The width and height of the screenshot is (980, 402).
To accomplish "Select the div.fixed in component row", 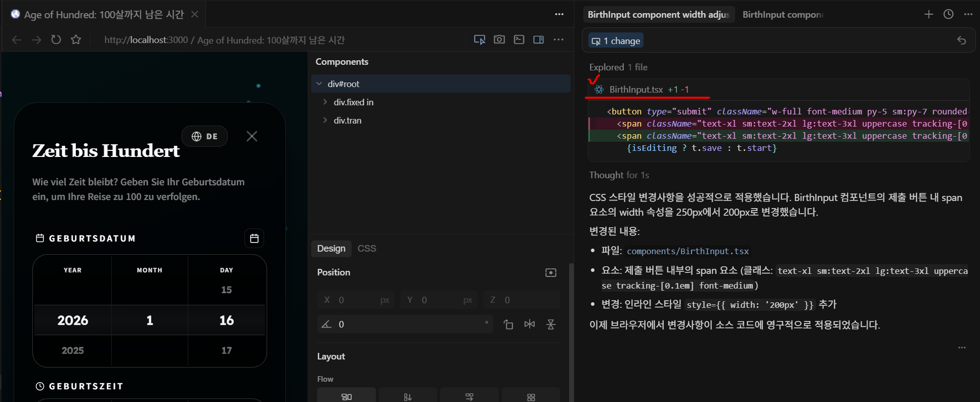I will pyautogui.click(x=441, y=102).
